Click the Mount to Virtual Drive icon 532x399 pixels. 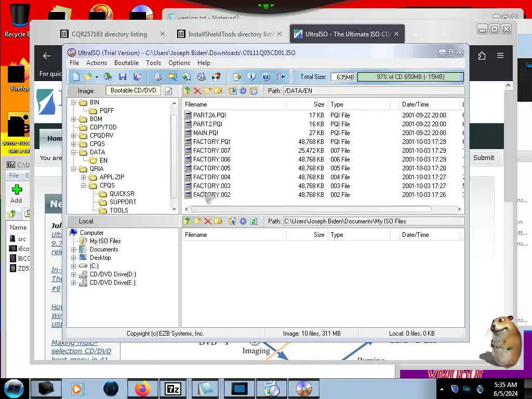point(202,77)
